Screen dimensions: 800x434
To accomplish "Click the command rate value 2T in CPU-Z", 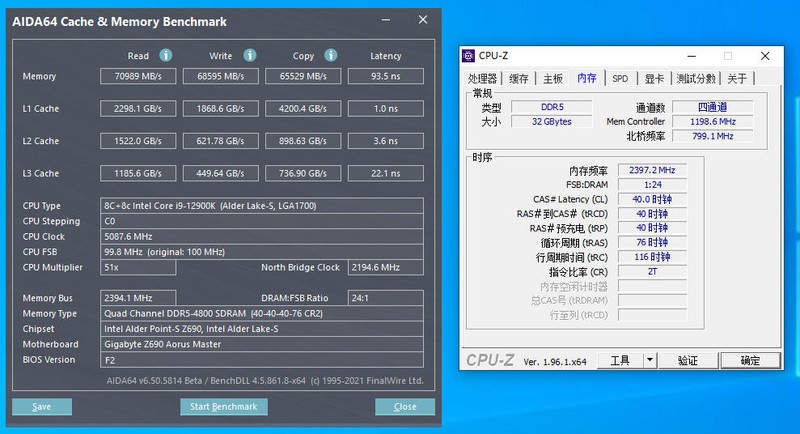I will 652,271.
